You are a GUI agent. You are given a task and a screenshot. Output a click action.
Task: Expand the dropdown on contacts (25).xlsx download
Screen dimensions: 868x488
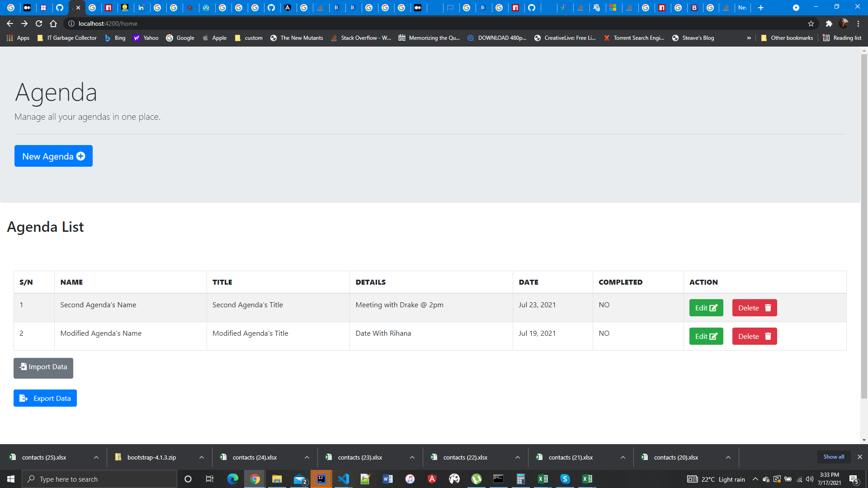(96, 457)
